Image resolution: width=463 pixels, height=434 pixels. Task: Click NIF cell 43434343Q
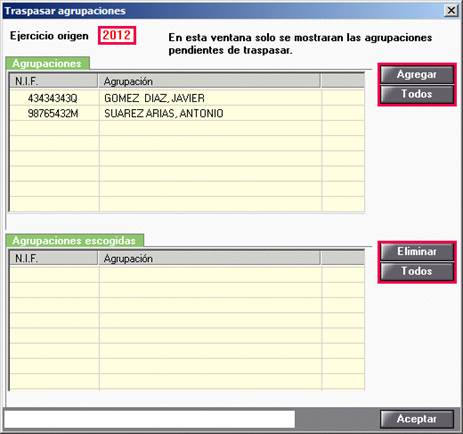pos(53,98)
